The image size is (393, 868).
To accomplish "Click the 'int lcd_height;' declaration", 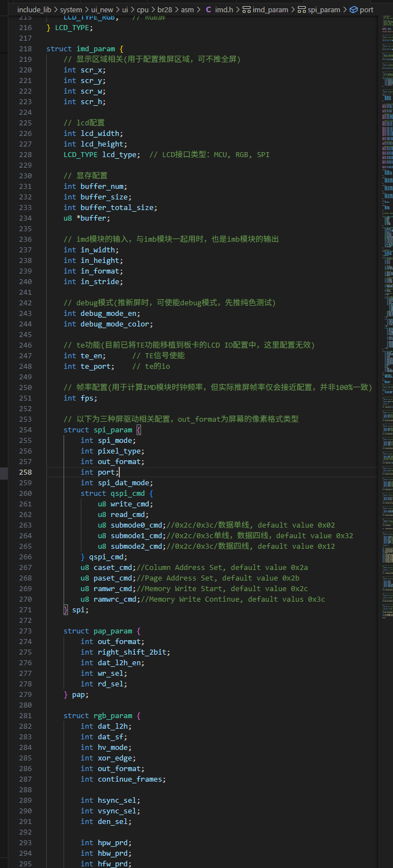I will [95, 144].
